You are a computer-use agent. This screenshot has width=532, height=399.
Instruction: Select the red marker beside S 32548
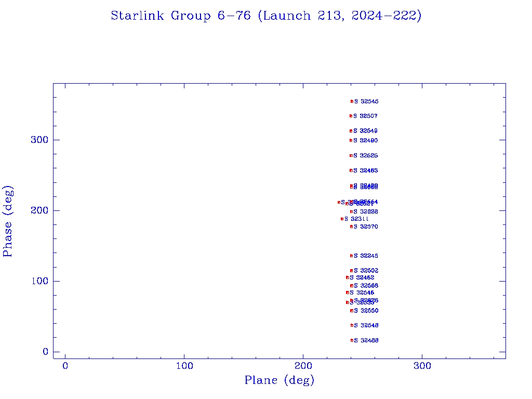point(352,325)
